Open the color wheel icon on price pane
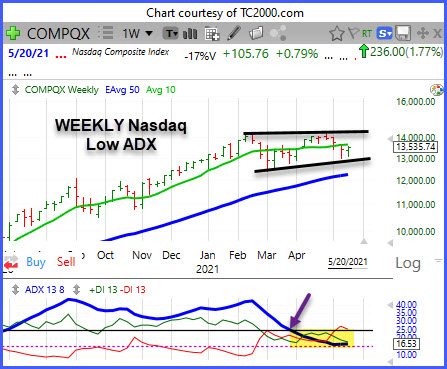 coord(437,90)
